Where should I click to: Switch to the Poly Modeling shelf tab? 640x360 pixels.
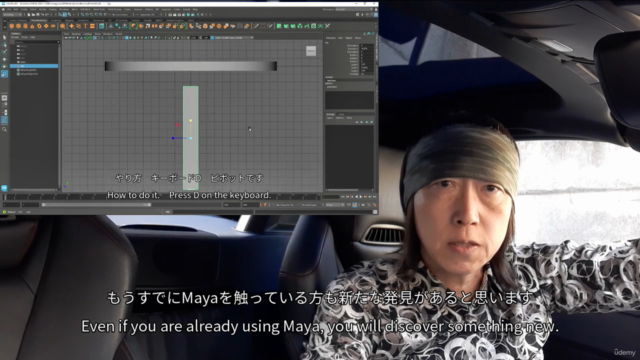(39, 20)
